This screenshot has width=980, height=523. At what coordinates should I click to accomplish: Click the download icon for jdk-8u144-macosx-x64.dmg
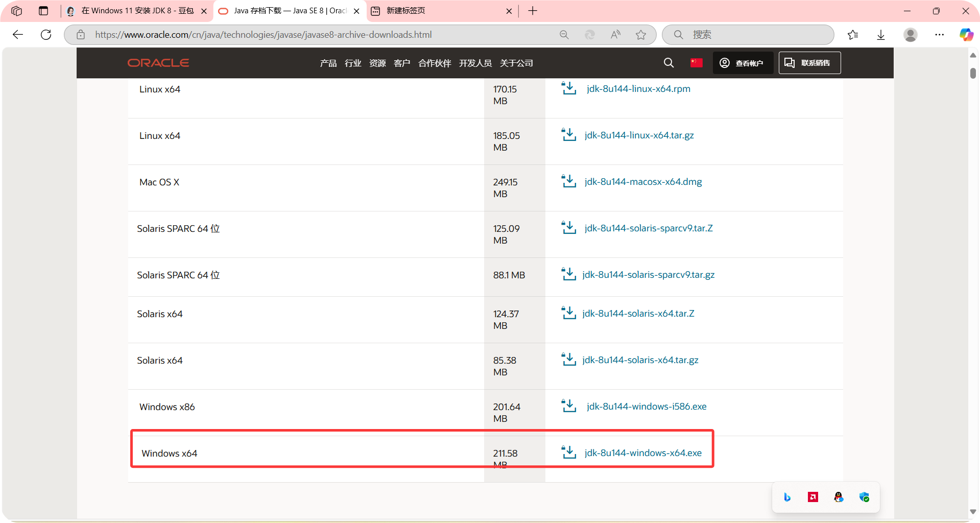[568, 181]
